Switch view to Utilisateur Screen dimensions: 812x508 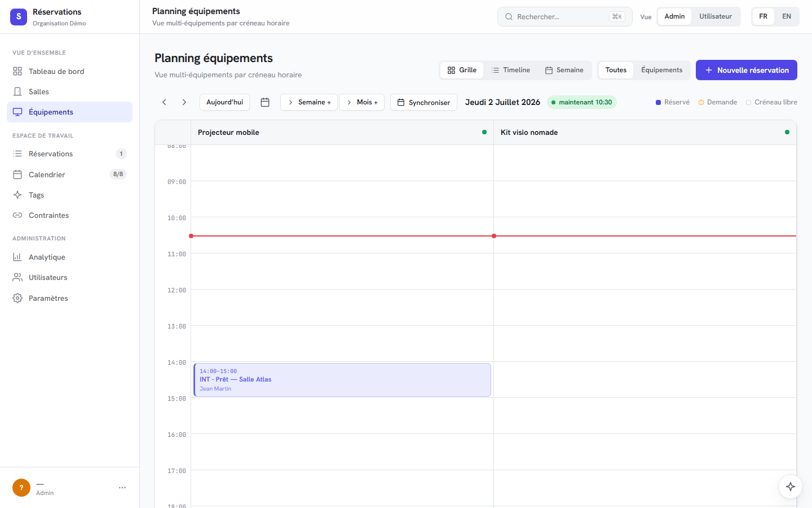[x=716, y=16]
